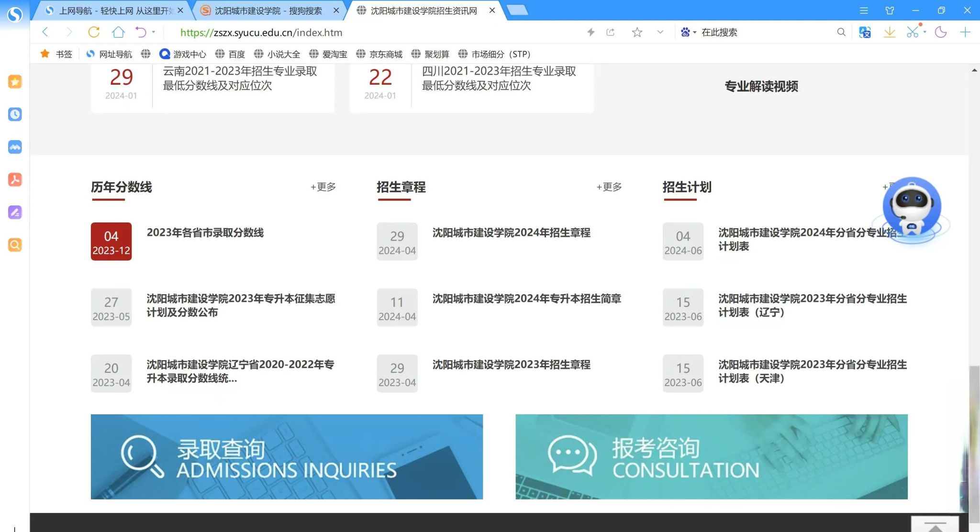The height and width of the screenshot is (532, 980).
Task: Click the bookmark star in address bar
Action: coord(636,32)
